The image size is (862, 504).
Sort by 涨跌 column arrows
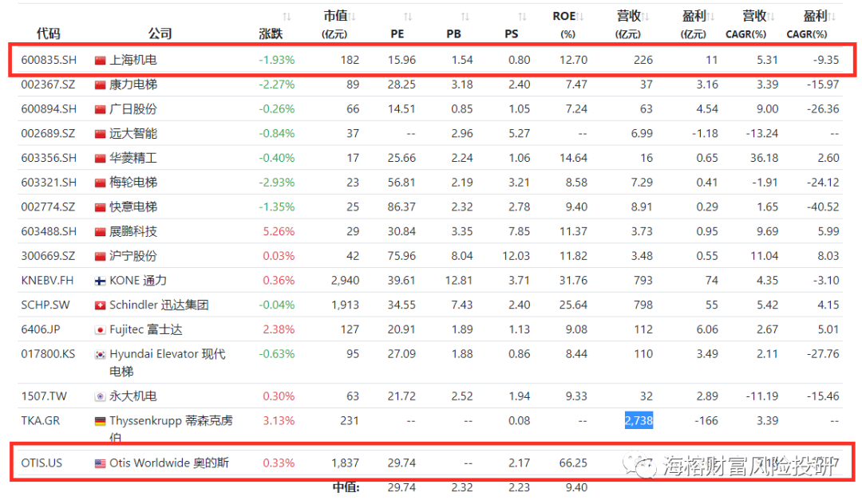[x=287, y=17]
